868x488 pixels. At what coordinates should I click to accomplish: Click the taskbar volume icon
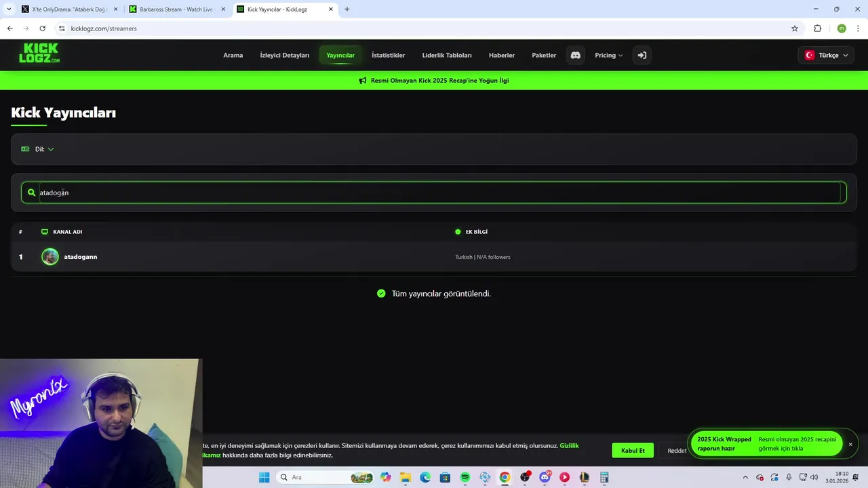(814, 477)
